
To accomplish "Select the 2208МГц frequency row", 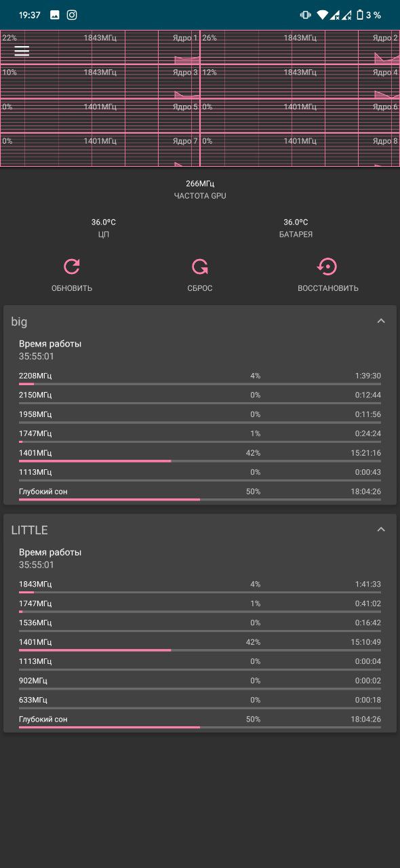I will pos(200,378).
